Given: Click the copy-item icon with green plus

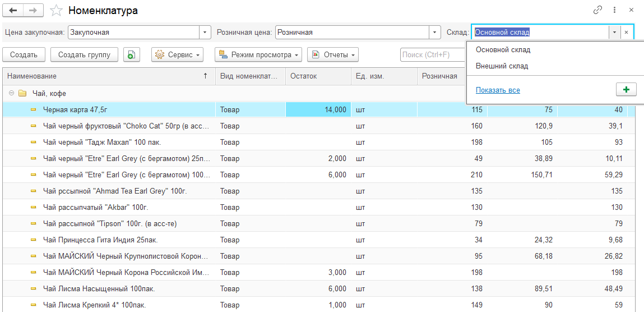Looking at the screenshot, I should coord(131,54).
